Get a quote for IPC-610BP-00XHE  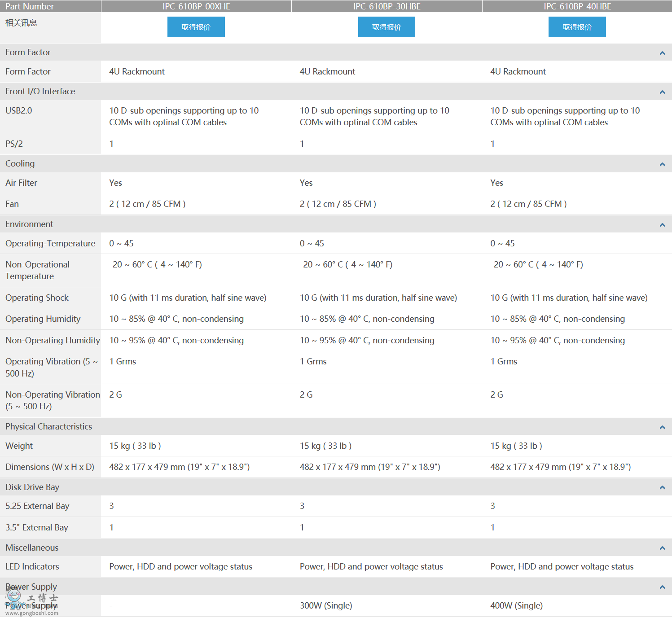click(196, 27)
